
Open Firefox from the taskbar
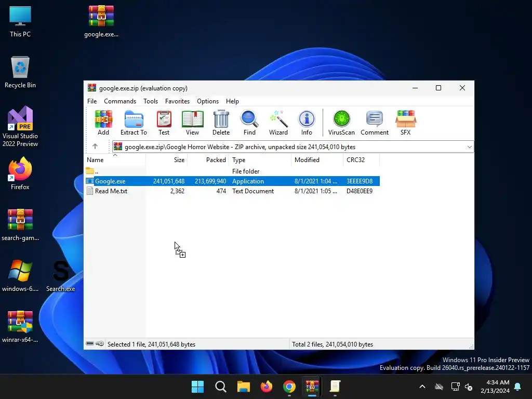pyautogui.click(x=267, y=387)
